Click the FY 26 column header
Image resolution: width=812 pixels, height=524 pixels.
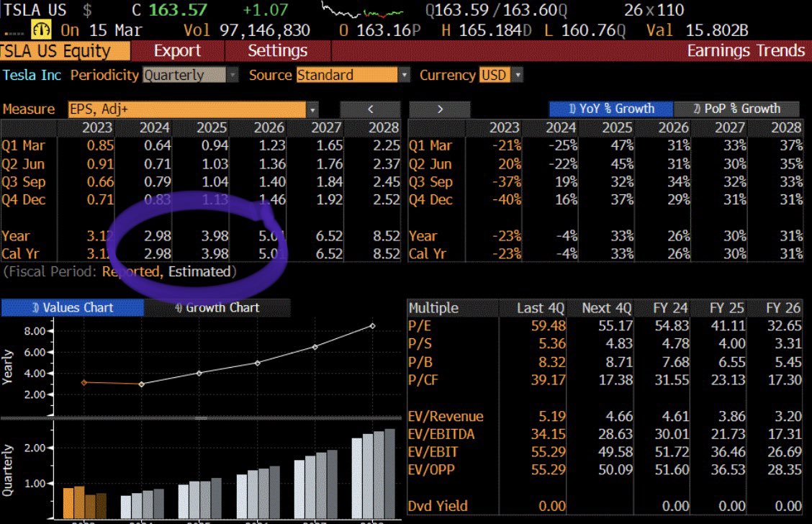click(783, 308)
